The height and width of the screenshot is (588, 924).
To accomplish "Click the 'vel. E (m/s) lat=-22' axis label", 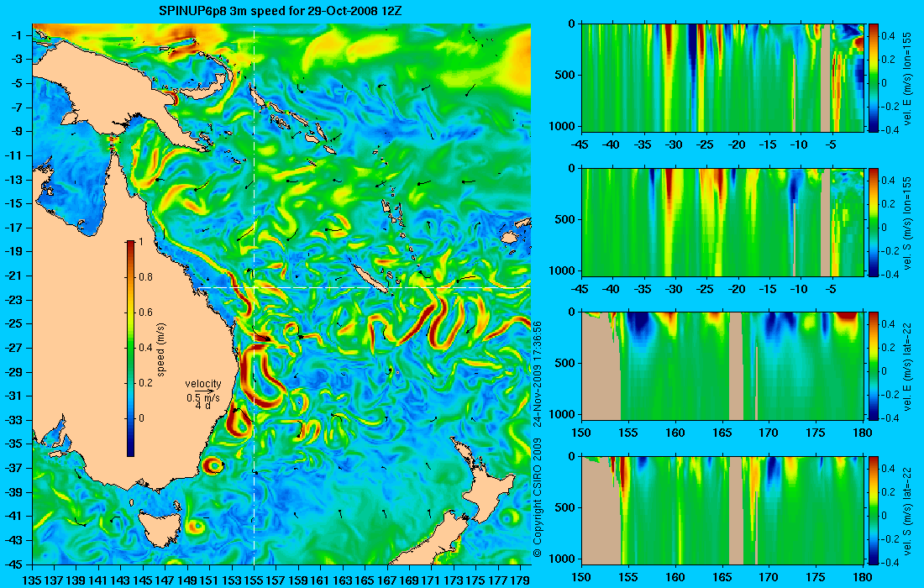I will tap(908, 366).
